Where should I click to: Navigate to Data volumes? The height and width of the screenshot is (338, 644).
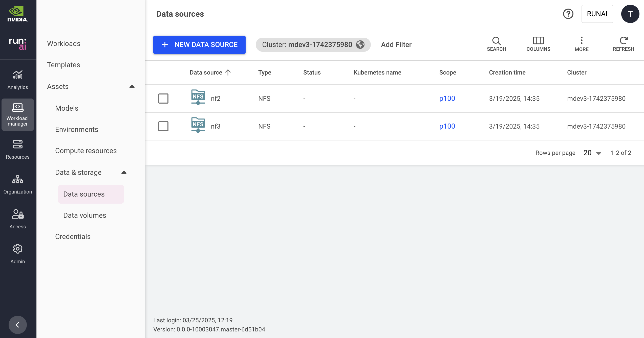pyautogui.click(x=85, y=215)
